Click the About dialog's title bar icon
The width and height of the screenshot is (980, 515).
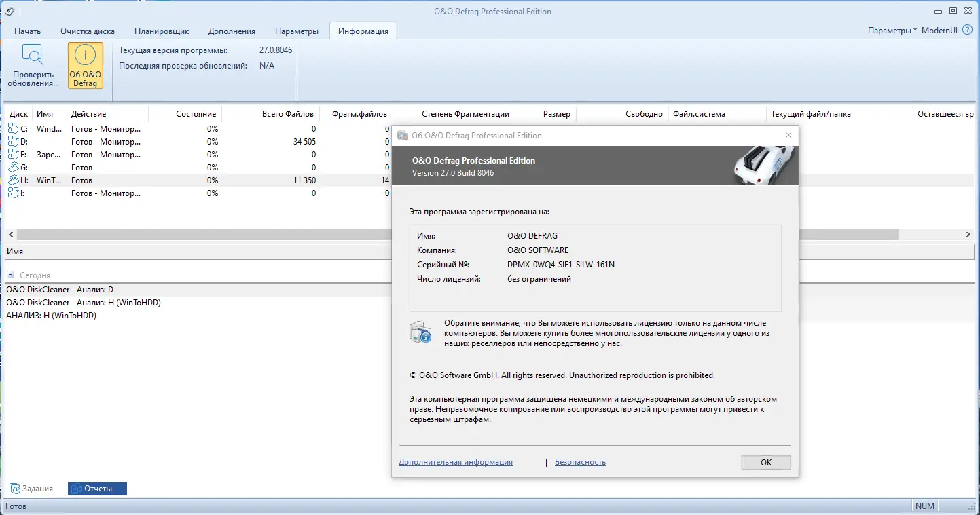point(403,136)
